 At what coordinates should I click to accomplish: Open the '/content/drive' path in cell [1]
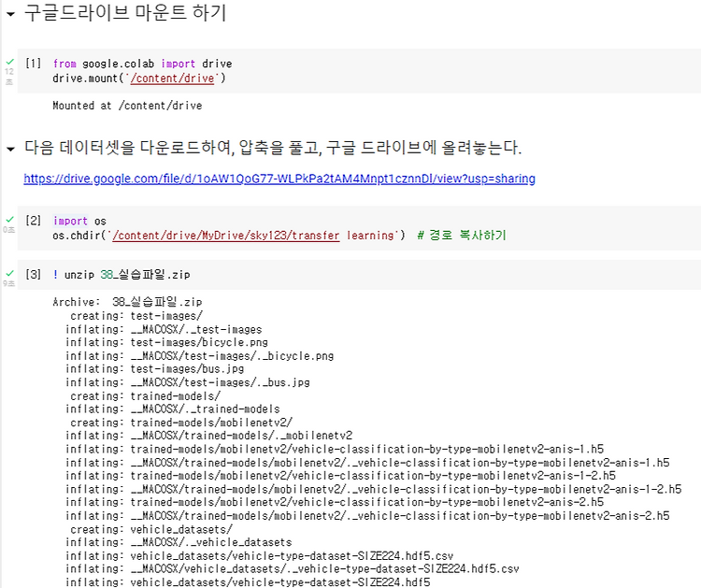[x=173, y=79]
